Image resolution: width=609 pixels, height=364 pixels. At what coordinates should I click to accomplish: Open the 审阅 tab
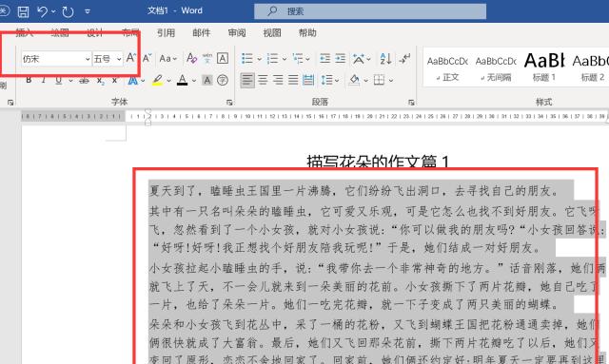point(237,33)
